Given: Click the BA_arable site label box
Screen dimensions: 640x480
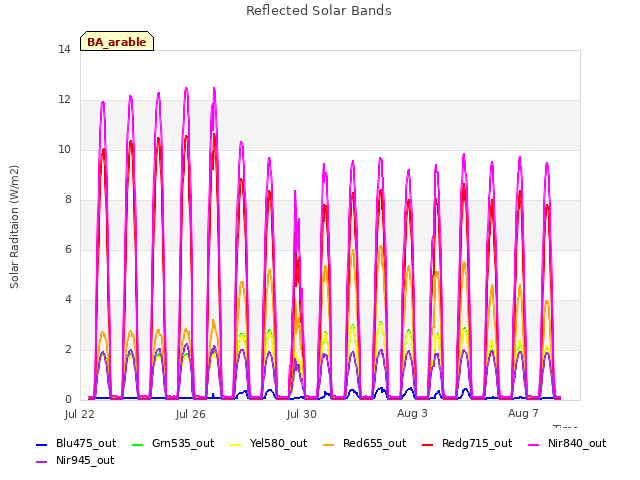Looking at the screenshot, I should pyautogui.click(x=117, y=41).
